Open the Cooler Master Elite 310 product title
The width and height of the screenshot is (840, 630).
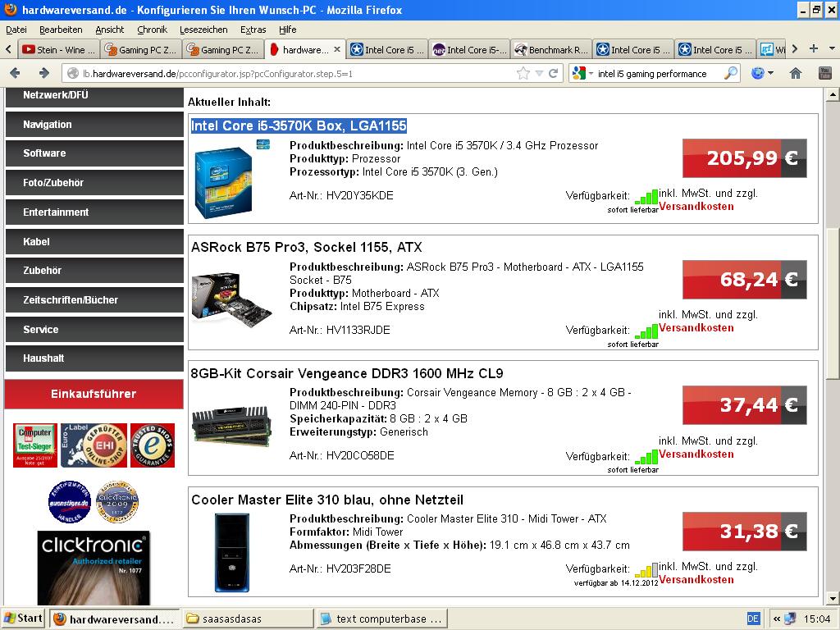pos(327,500)
